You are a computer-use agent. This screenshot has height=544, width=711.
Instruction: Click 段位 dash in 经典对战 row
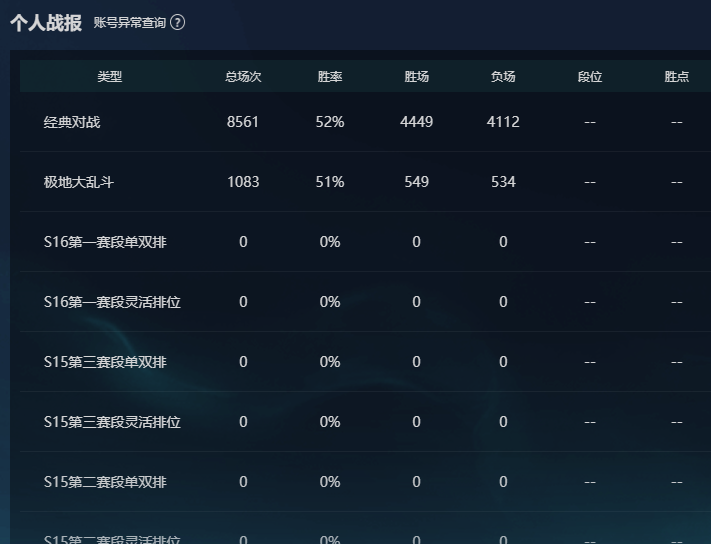point(589,122)
